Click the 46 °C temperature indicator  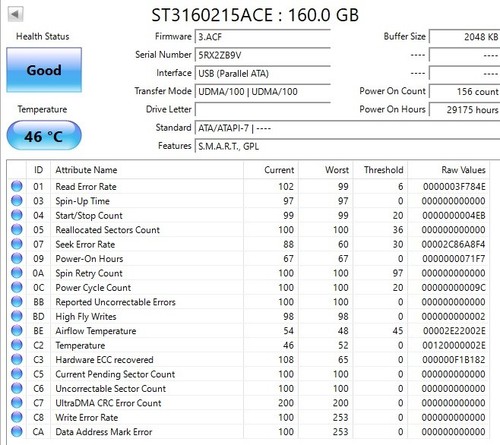point(44,136)
